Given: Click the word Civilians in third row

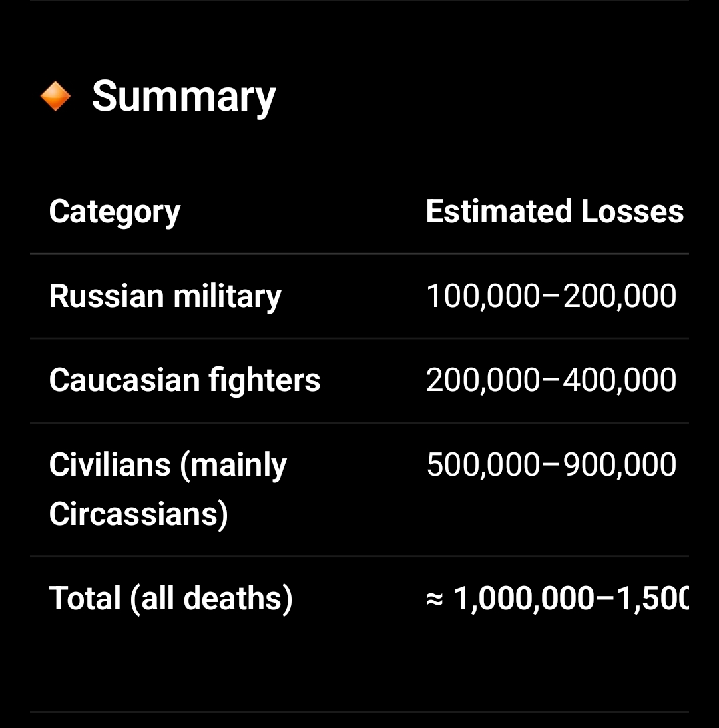Looking at the screenshot, I should [110, 464].
